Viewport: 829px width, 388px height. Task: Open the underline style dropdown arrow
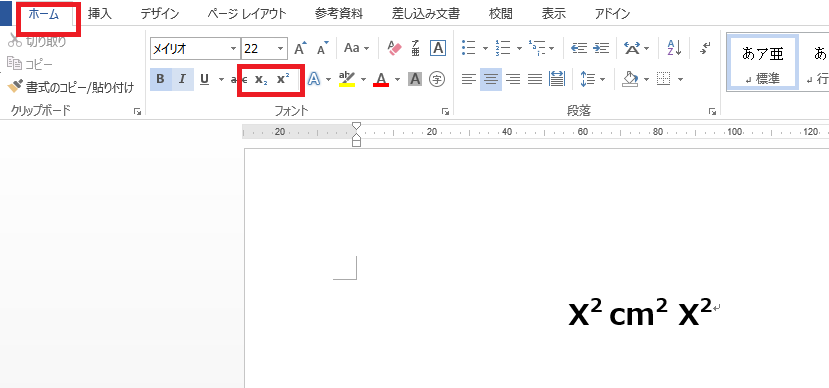(221, 80)
